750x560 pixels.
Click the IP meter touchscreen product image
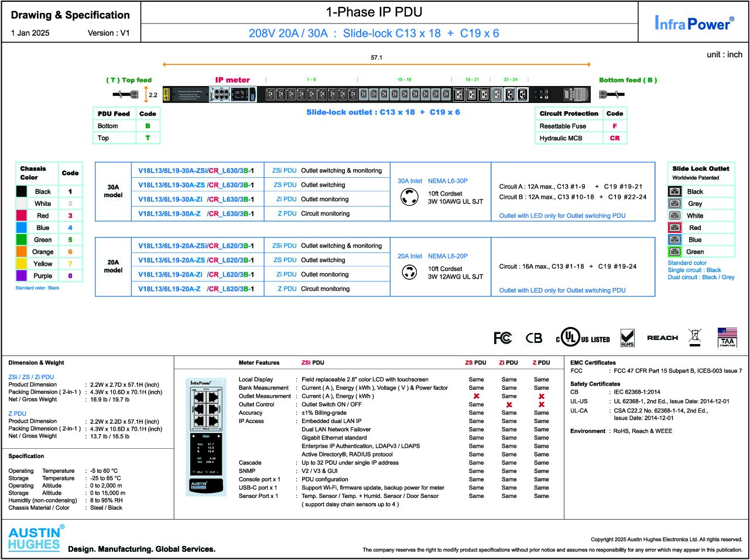pos(206,438)
